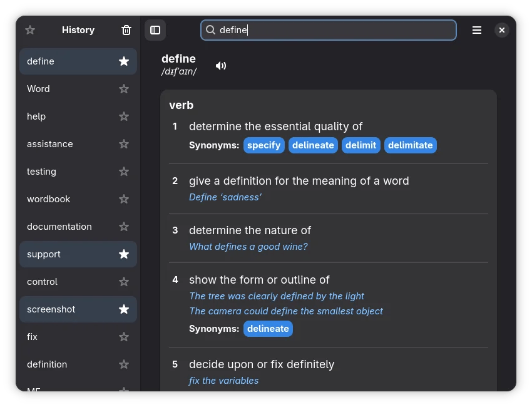Open the hamburger main menu

(x=477, y=30)
